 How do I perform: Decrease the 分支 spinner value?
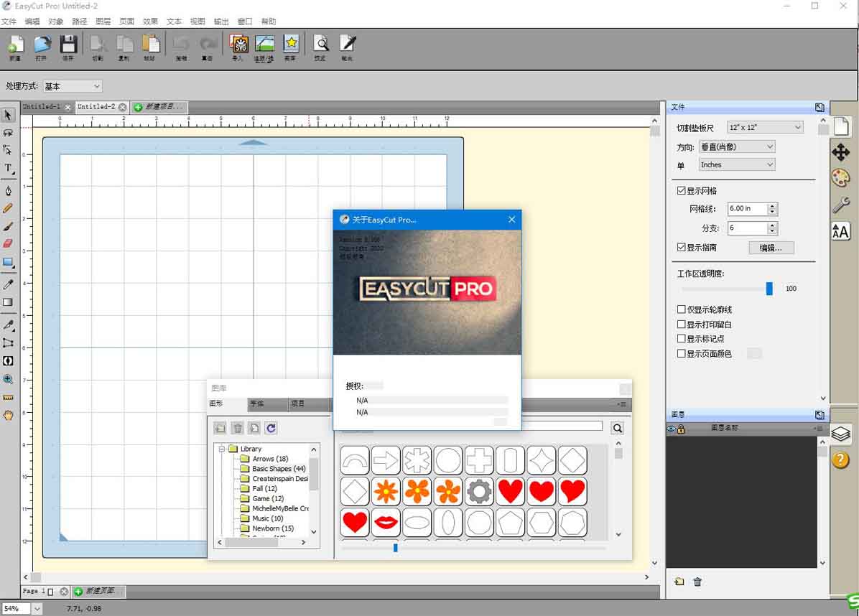[x=772, y=231]
